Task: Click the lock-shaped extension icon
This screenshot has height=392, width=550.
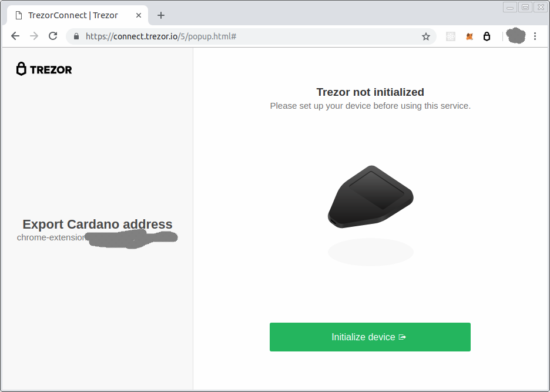Action: click(487, 36)
